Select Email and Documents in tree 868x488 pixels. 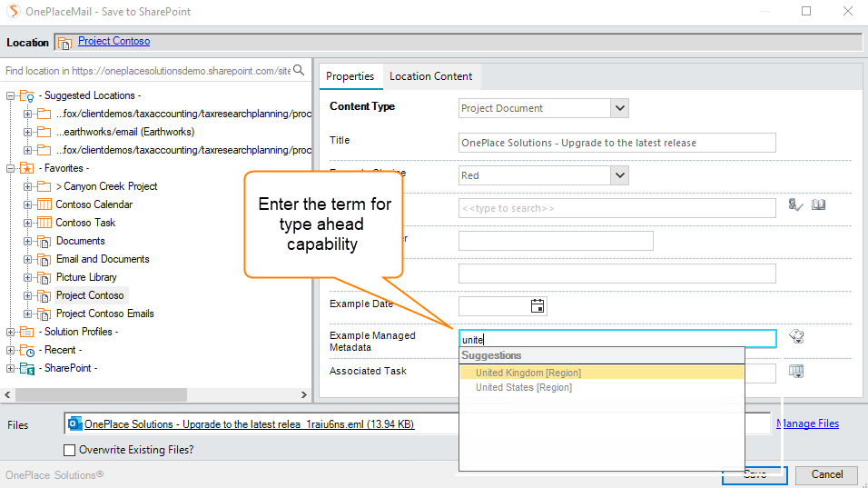click(103, 259)
